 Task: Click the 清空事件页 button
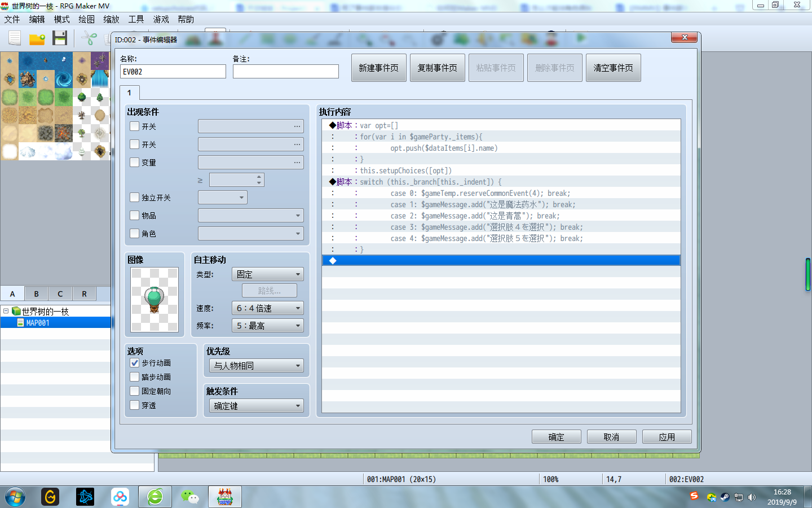pyautogui.click(x=614, y=68)
